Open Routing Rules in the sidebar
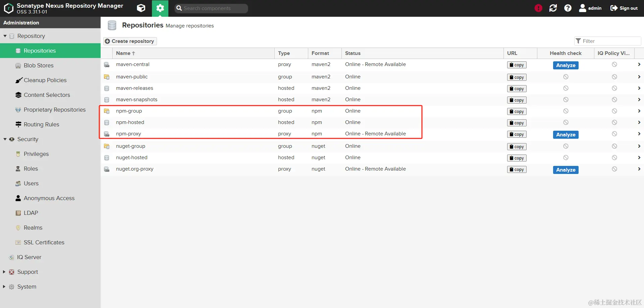Screen dimensions: 644x308 tap(50, 124)
